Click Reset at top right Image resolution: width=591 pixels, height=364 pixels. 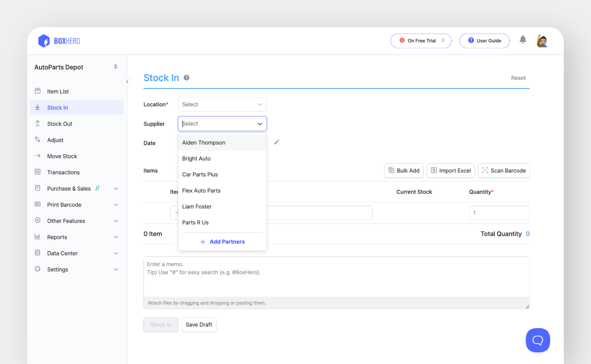click(518, 78)
